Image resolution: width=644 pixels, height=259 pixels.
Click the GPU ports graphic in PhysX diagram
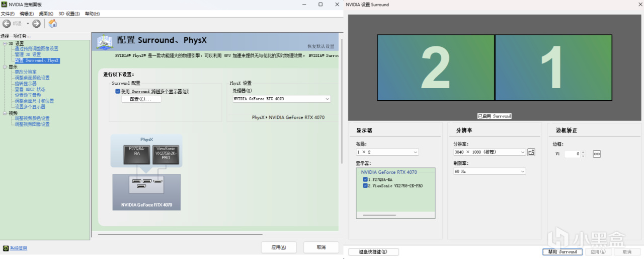[x=146, y=183]
